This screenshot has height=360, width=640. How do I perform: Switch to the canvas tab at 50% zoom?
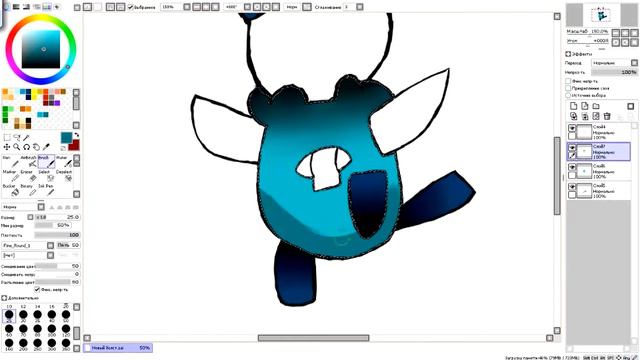118,348
